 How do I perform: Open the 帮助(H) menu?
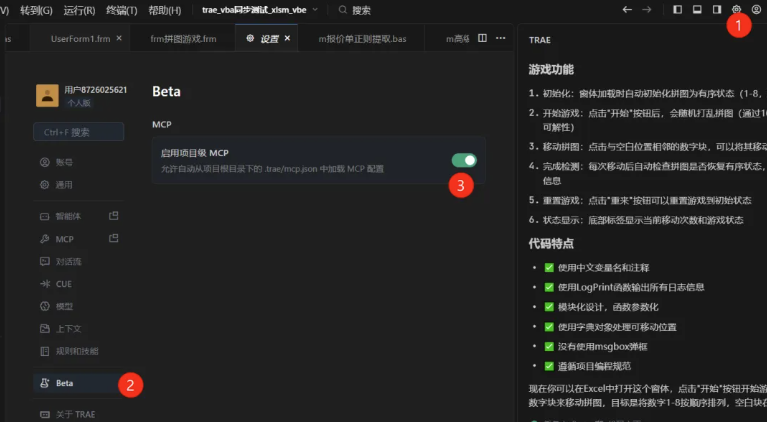tap(165, 10)
